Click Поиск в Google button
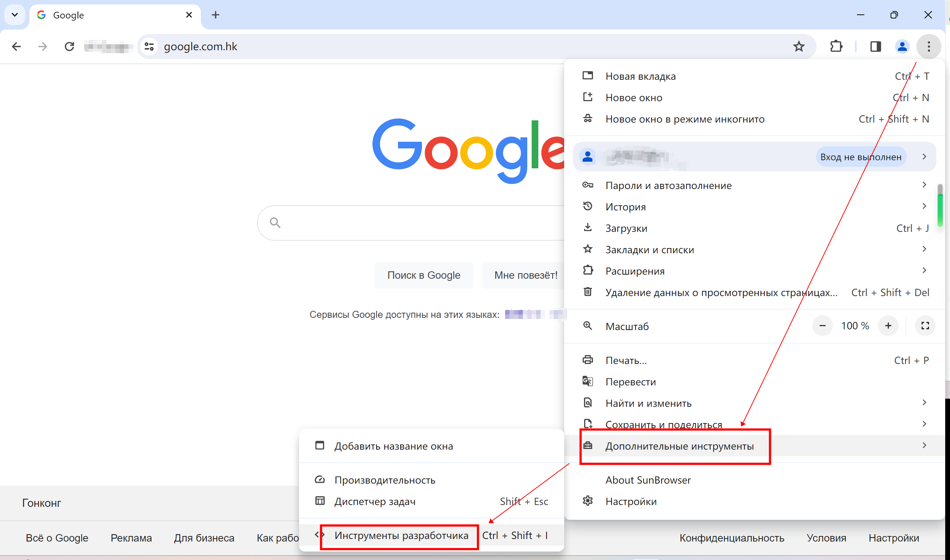The height and width of the screenshot is (560, 950). coord(424,275)
